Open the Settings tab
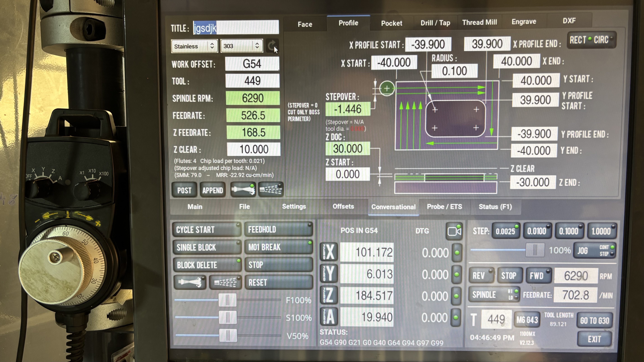This screenshot has width=644, height=362. point(294,206)
